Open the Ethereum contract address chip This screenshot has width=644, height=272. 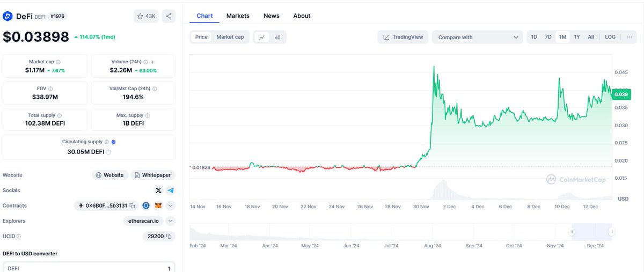pyautogui.click(x=106, y=205)
